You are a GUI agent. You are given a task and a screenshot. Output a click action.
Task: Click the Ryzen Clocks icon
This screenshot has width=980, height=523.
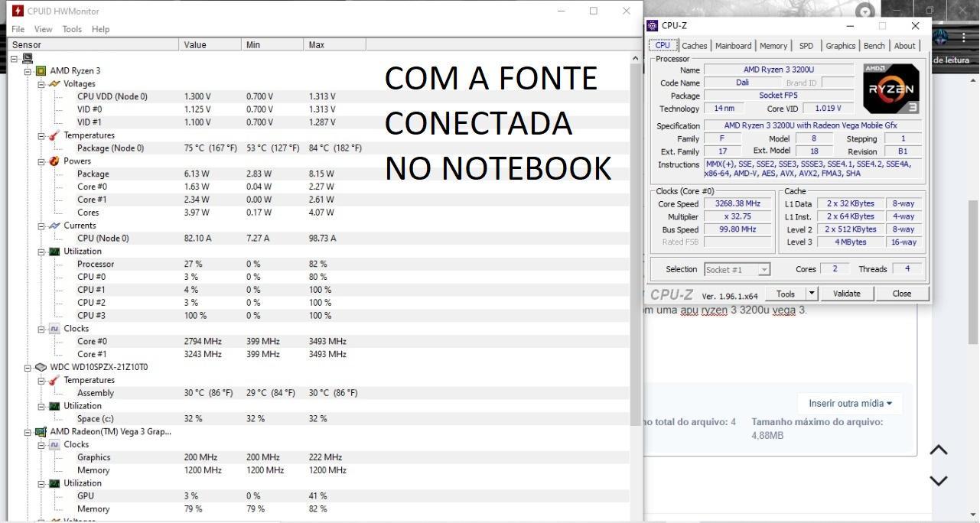coord(54,329)
